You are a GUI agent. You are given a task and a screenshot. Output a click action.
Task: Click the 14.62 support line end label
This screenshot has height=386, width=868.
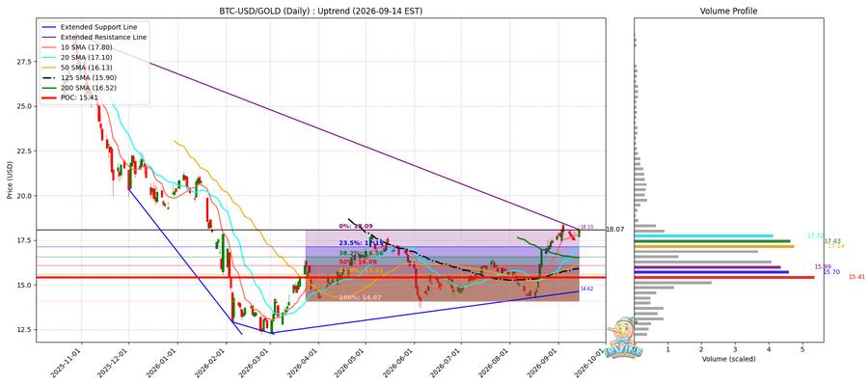pos(586,289)
